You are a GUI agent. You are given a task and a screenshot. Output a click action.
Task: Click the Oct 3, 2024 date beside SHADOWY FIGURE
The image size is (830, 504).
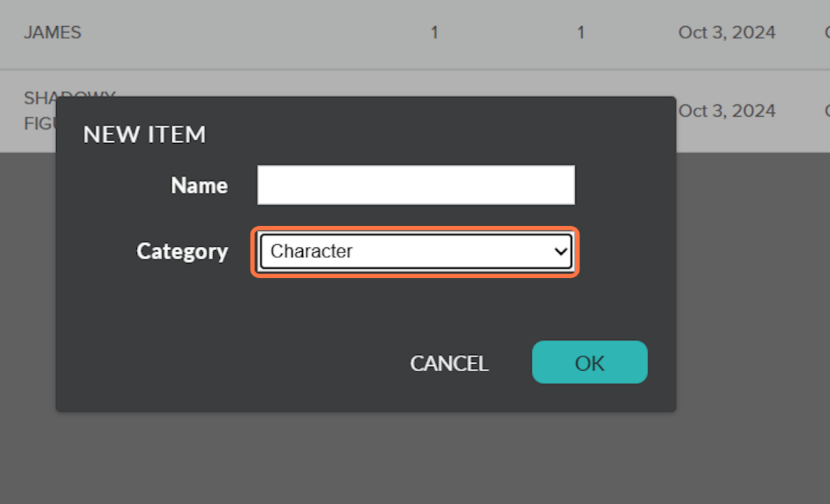pos(726,110)
